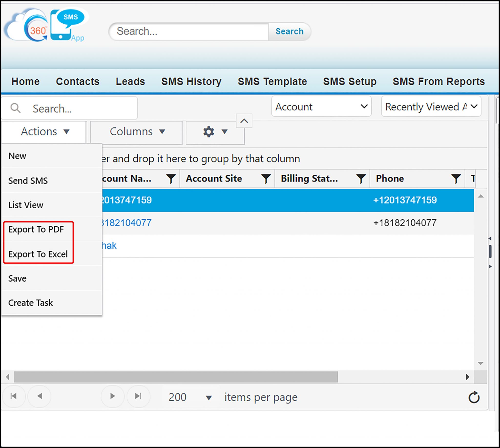Viewport: 500px width, 448px height.
Task: Click the Phone column filter icon
Action: click(x=456, y=179)
